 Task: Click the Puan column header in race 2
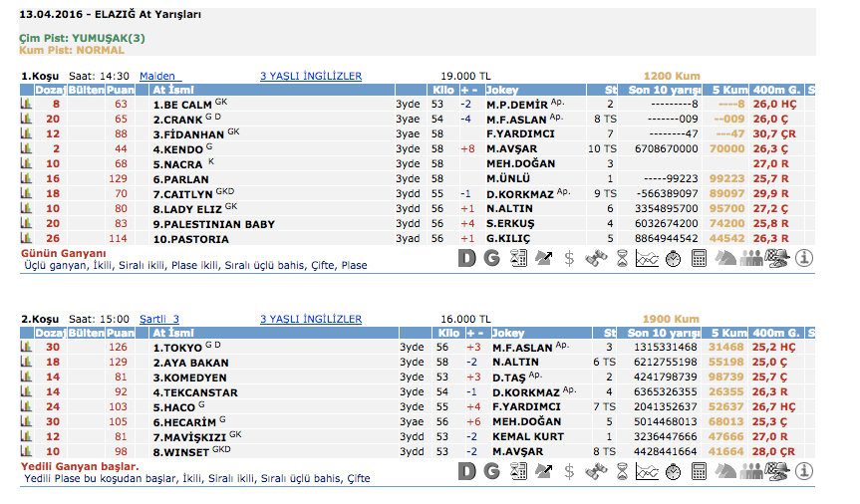click(121, 333)
